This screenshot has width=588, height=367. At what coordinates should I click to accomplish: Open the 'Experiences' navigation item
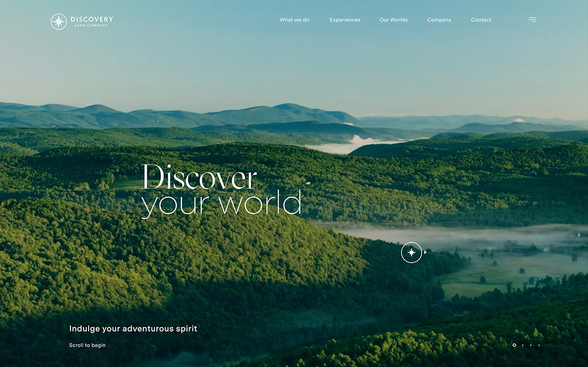345,20
